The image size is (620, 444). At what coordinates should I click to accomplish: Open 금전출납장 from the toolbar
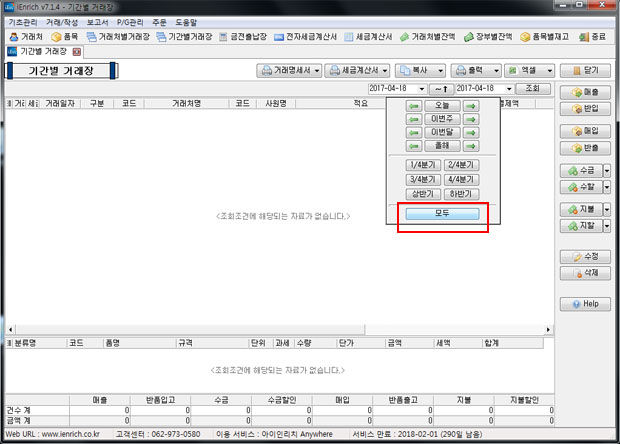[x=245, y=37]
